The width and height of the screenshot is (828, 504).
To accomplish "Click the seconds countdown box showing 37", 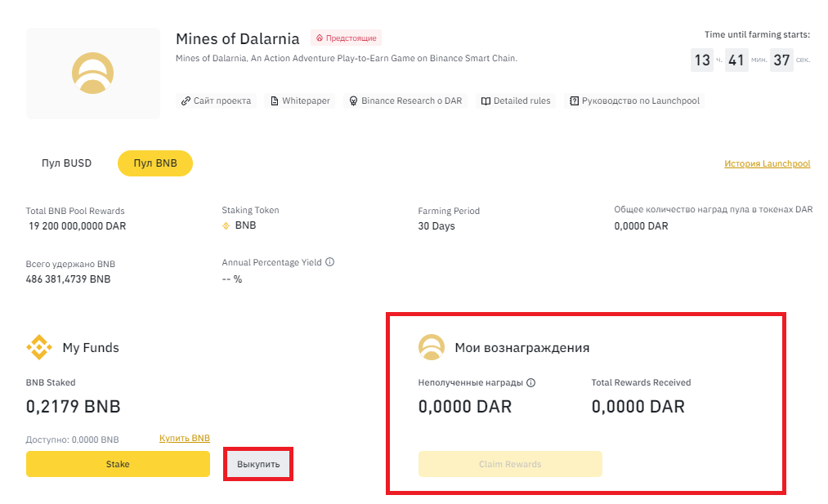I will pyautogui.click(x=781, y=60).
